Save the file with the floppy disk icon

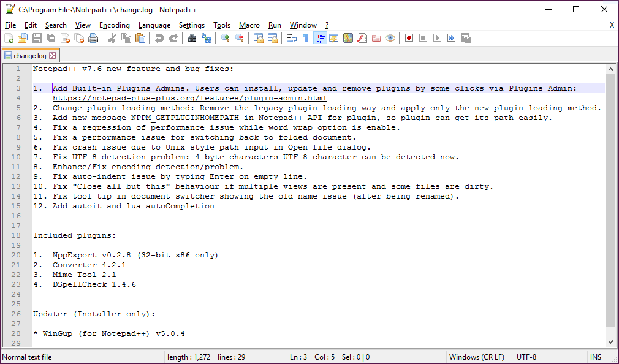(37, 38)
